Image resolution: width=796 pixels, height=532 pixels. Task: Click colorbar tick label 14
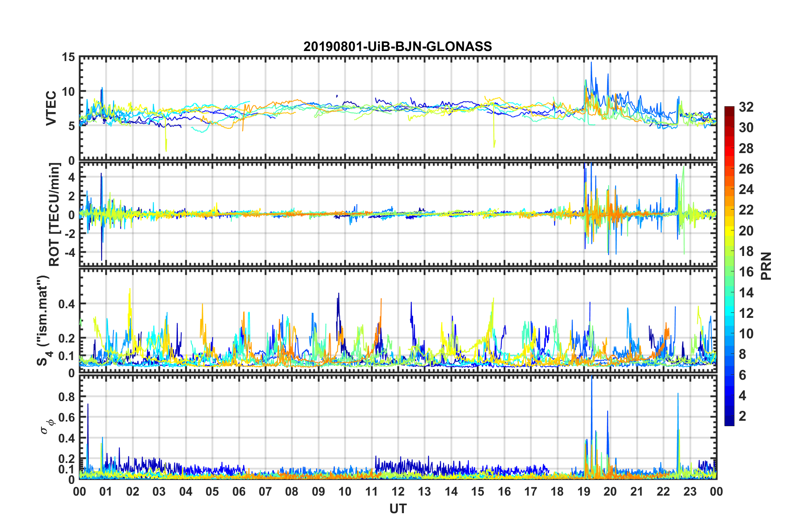coord(746,292)
